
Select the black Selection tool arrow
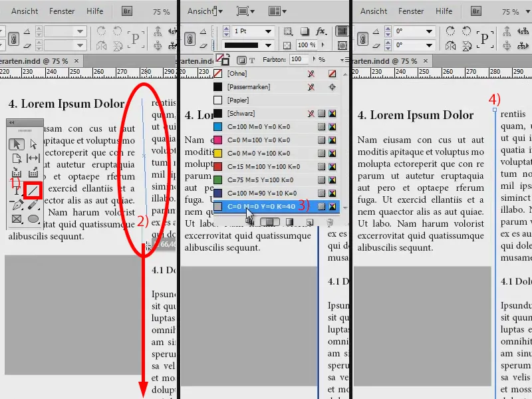point(17,143)
